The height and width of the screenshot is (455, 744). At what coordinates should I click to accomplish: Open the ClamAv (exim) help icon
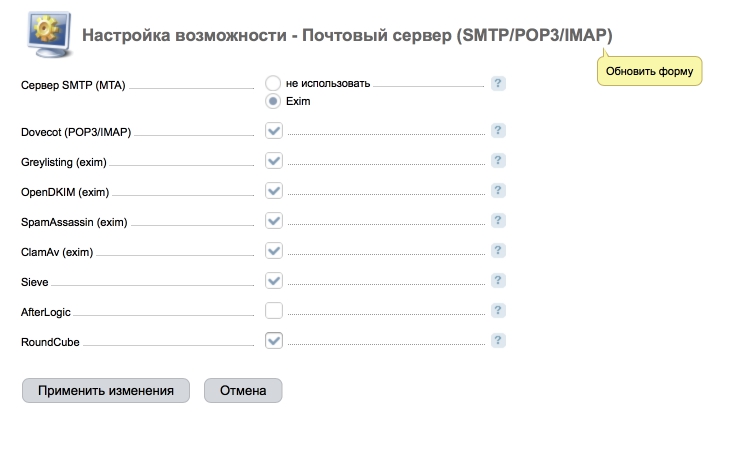point(498,251)
